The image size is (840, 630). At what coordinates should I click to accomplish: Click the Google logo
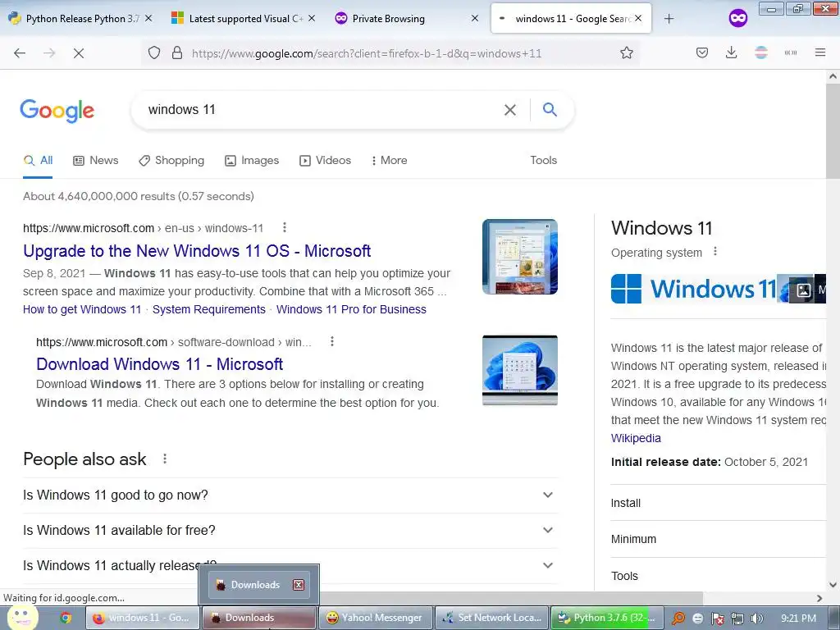pyautogui.click(x=57, y=111)
